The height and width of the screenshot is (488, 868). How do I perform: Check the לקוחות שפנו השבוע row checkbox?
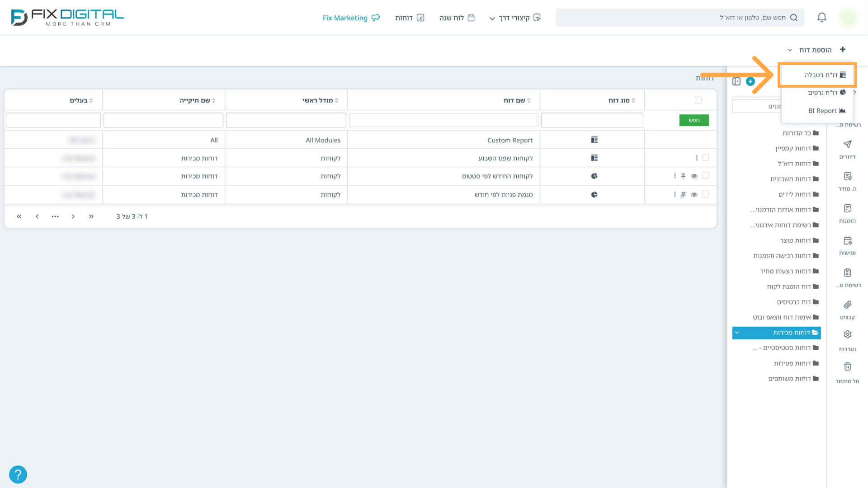click(x=705, y=158)
